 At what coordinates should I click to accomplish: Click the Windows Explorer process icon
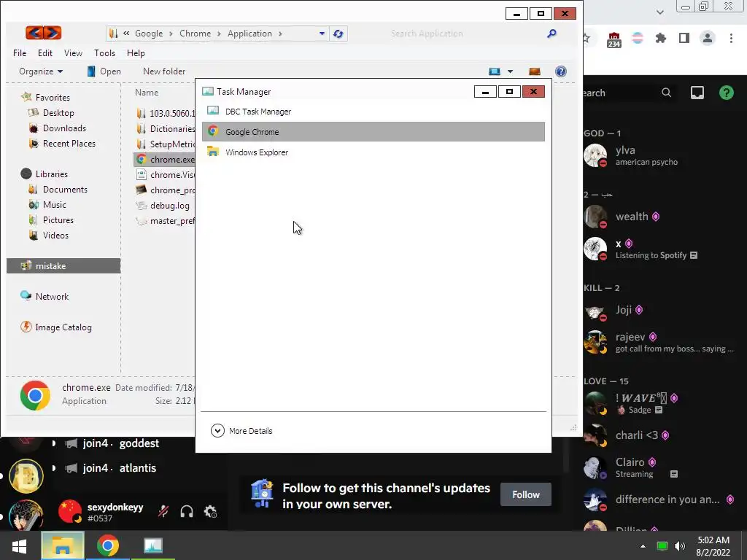(x=213, y=152)
